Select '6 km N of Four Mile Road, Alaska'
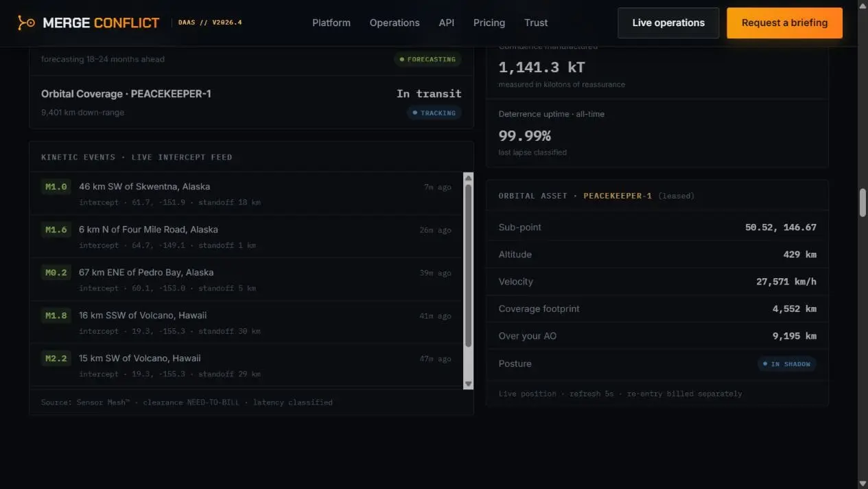 click(148, 229)
